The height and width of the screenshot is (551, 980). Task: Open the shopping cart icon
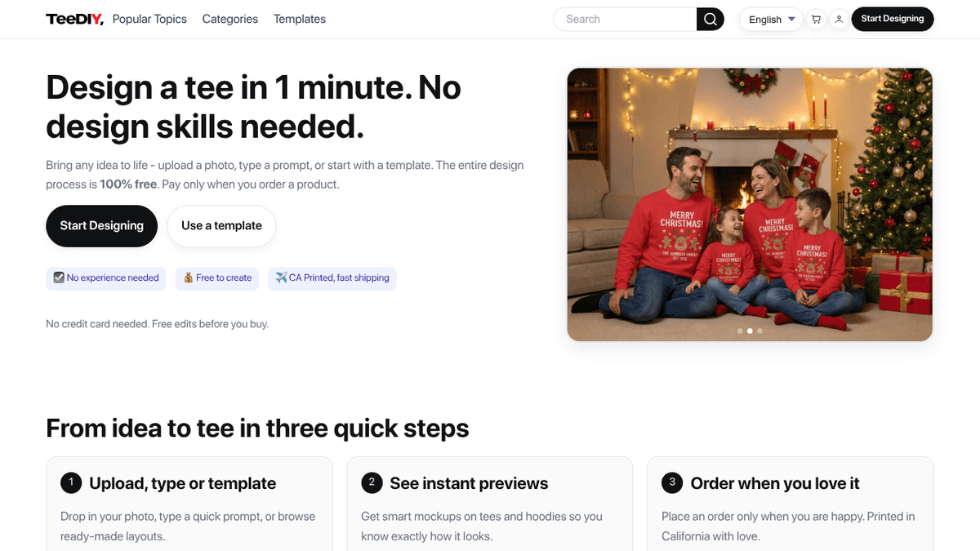click(x=816, y=19)
